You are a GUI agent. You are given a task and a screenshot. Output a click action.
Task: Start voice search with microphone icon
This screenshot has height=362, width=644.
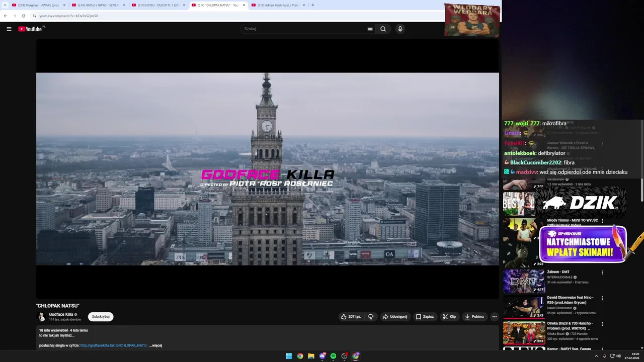click(x=400, y=29)
